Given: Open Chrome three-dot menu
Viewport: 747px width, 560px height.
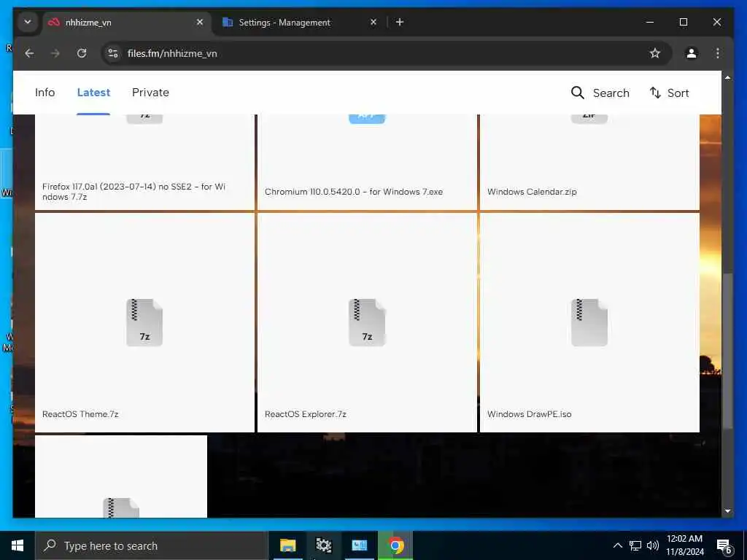Looking at the screenshot, I should point(718,53).
